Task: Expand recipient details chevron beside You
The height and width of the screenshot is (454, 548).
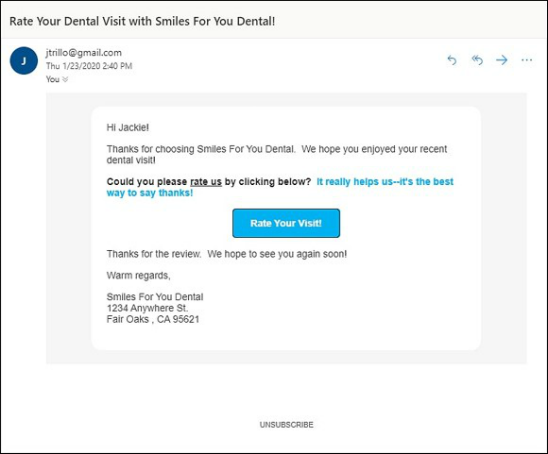Action: click(65, 80)
